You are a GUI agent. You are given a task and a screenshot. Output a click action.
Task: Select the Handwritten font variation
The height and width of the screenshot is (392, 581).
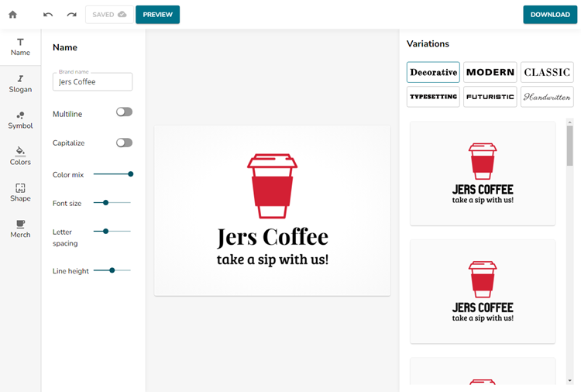point(547,97)
